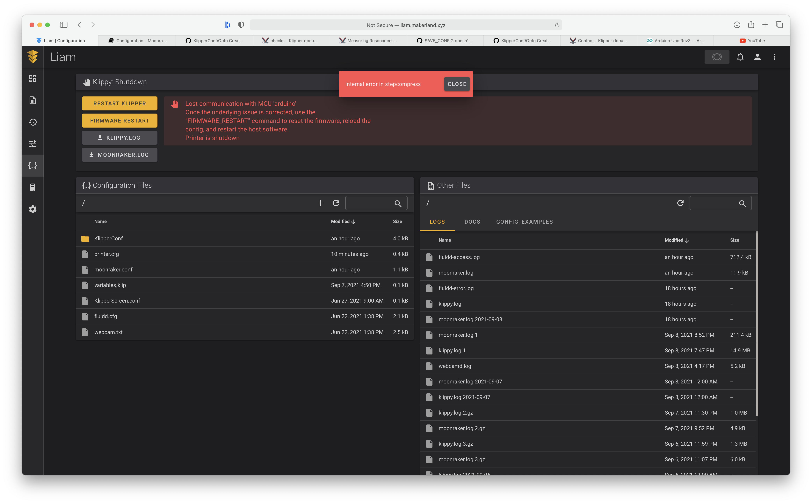Open moonraker.conf file
Viewport: 812px width, 504px height.
[x=244, y=270]
